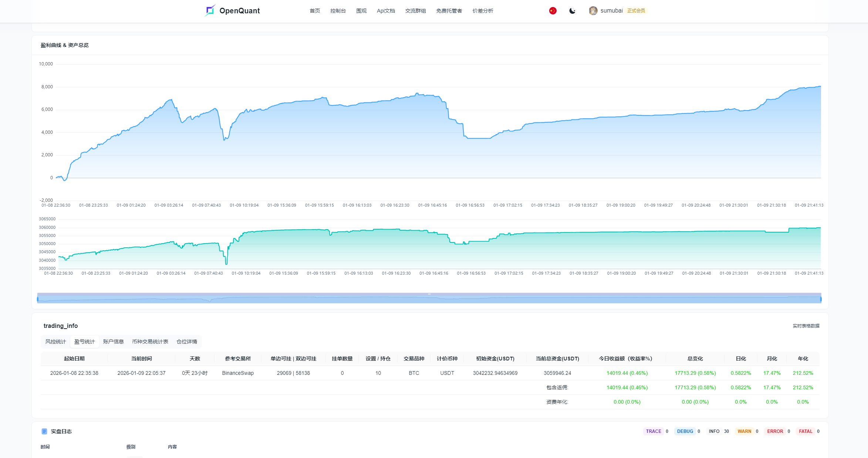
Task: Click the slider's left zoom handle
Action: (38, 299)
